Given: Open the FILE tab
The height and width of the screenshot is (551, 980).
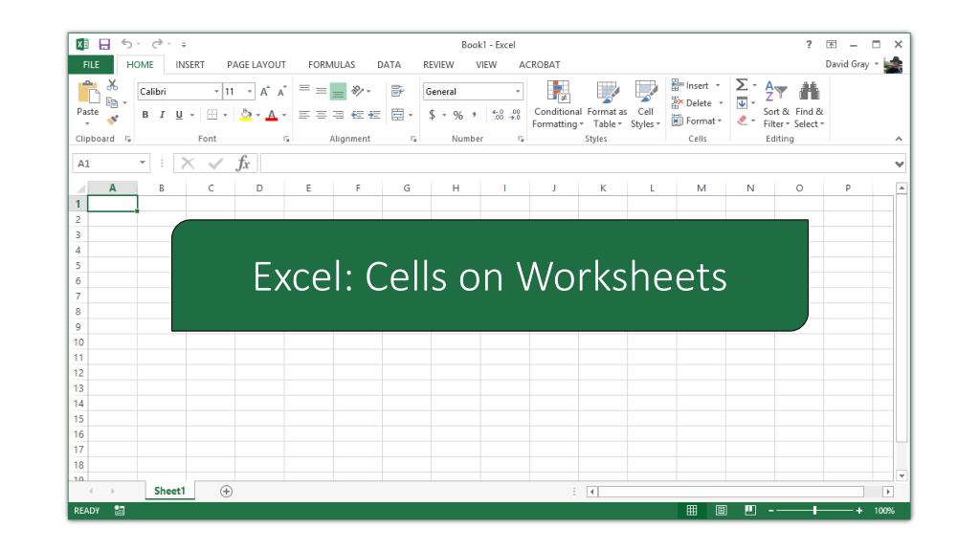Looking at the screenshot, I should point(91,64).
